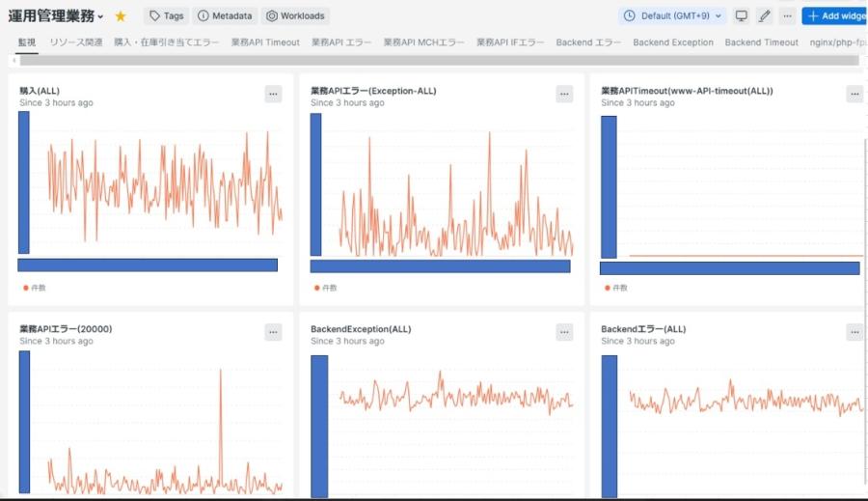The image size is (868, 501).
Task: Switch to the リソース関連 tab
Action: (x=76, y=42)
